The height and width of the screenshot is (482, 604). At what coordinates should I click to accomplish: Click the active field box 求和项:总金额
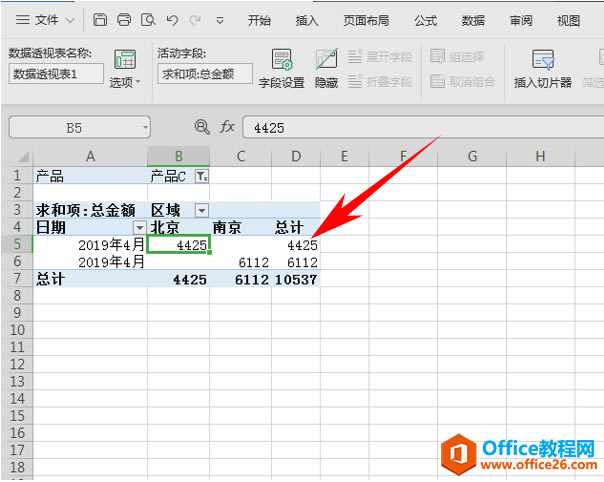point(205,74)
